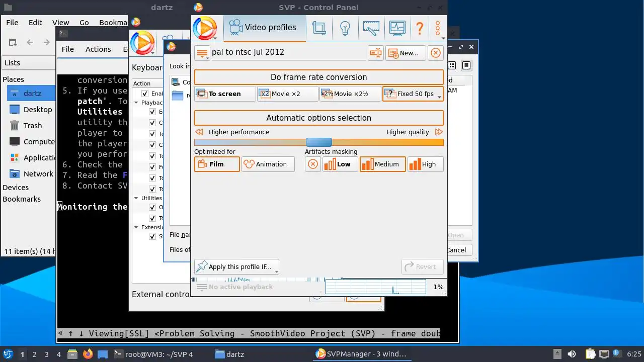644x362 pixels.
Task: Open the filmstrip pencil tab icon
Action: point(371,28)
